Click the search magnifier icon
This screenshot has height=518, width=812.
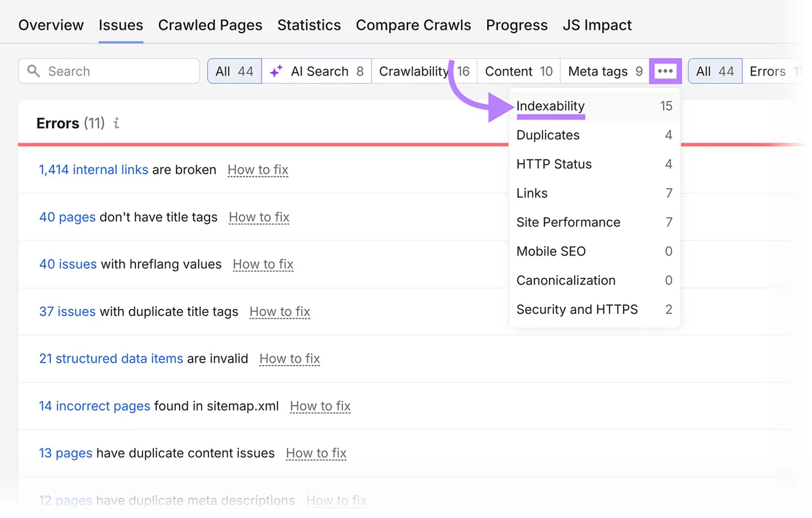[x=33, y=71]
